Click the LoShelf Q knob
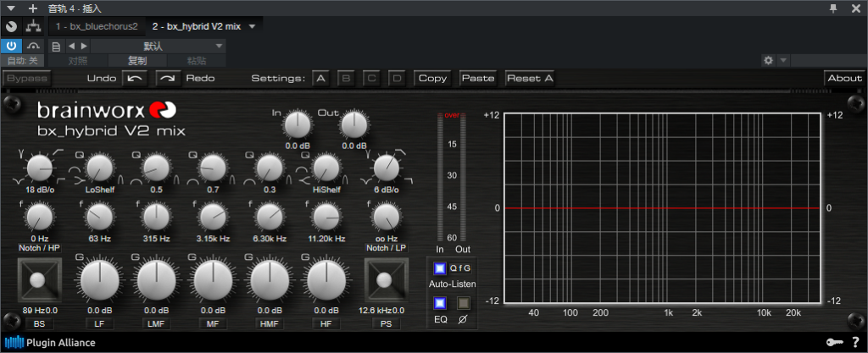The height and width of the screenshot is (353, 868). click(x=100, y=168)
